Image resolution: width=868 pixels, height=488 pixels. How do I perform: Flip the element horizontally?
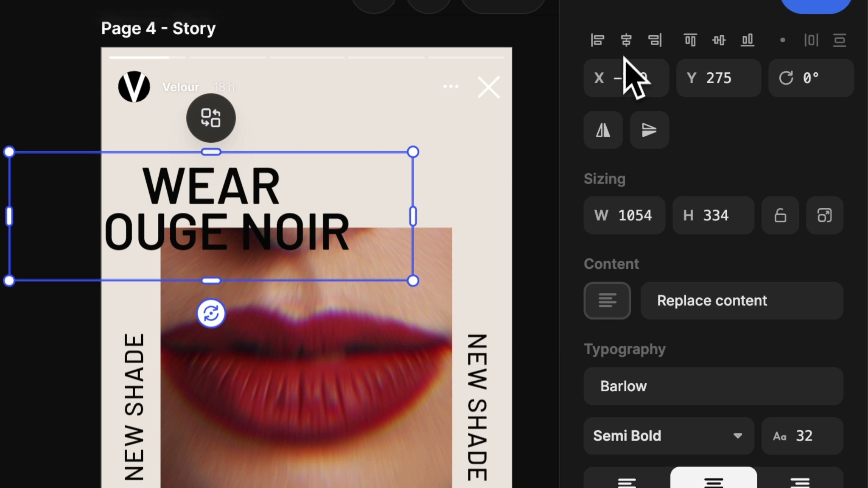click(603, 130)
